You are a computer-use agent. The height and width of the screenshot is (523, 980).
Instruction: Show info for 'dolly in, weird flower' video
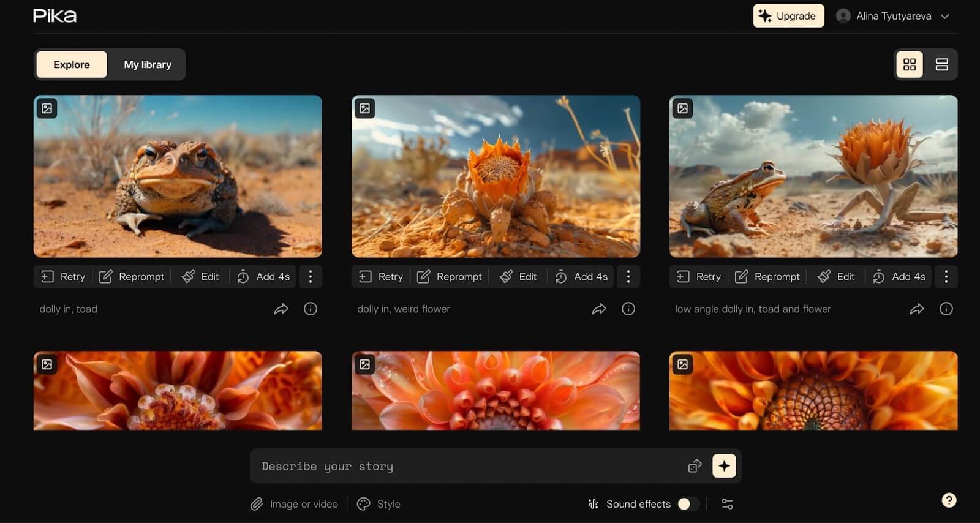tap(628, 309)
